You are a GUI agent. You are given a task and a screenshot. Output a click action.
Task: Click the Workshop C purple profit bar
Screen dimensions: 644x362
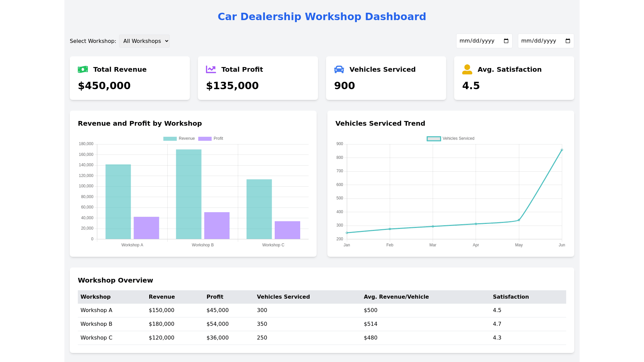tap(287, 230)
